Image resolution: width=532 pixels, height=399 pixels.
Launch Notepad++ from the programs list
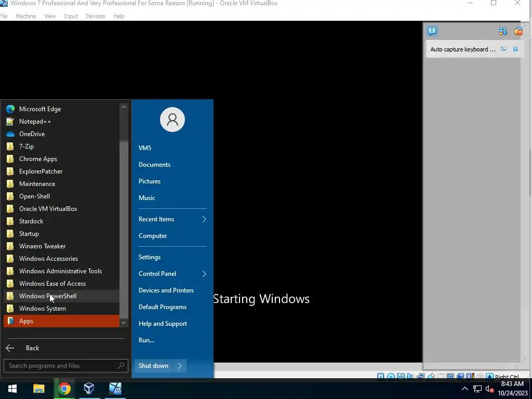tap(61, 122)
